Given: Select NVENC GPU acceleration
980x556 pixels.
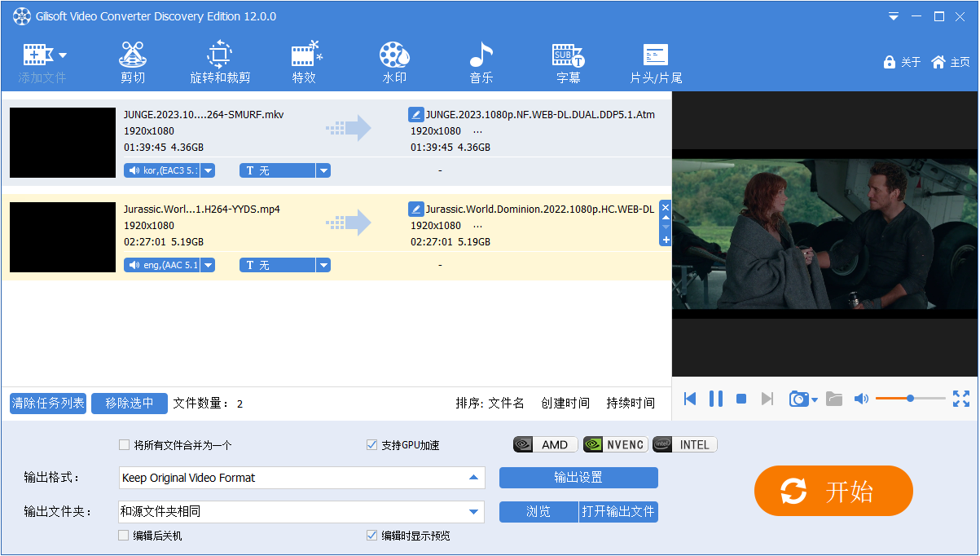Looking at the screenshot, I should tap(616, 444).
